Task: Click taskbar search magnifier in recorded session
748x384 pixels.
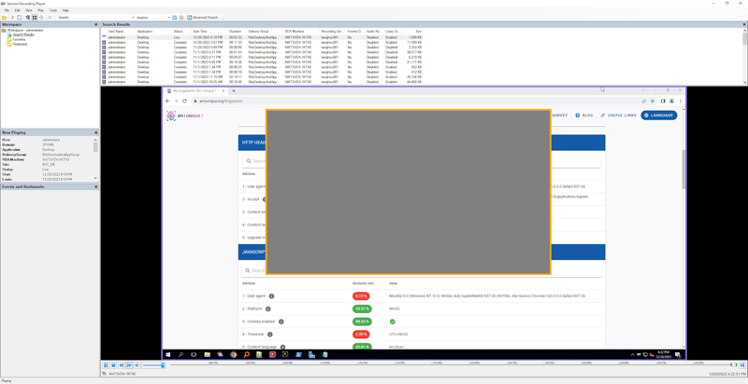Action: pyautogui.click(x=181, y=354)
